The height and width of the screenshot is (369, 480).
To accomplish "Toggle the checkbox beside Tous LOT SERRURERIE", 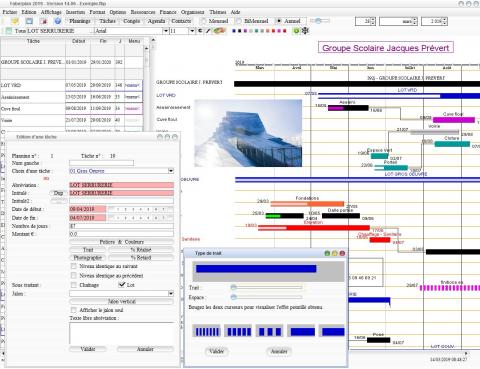I will [x=9, y=31].
